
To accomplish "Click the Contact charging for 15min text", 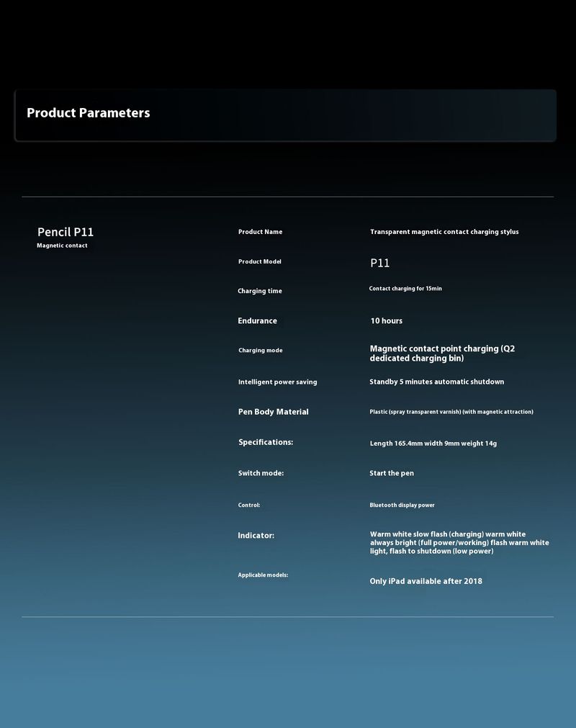I will [x=405, y=289].
